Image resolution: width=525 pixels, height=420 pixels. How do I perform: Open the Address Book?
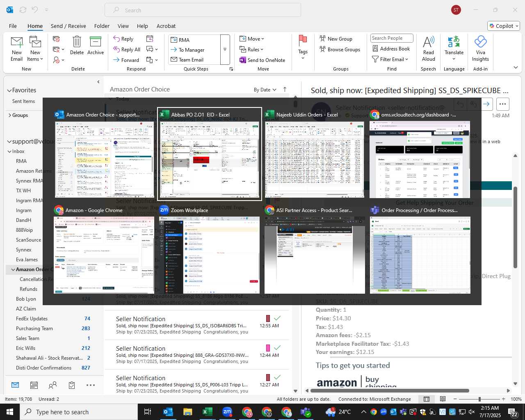click(x=391, y=48)
